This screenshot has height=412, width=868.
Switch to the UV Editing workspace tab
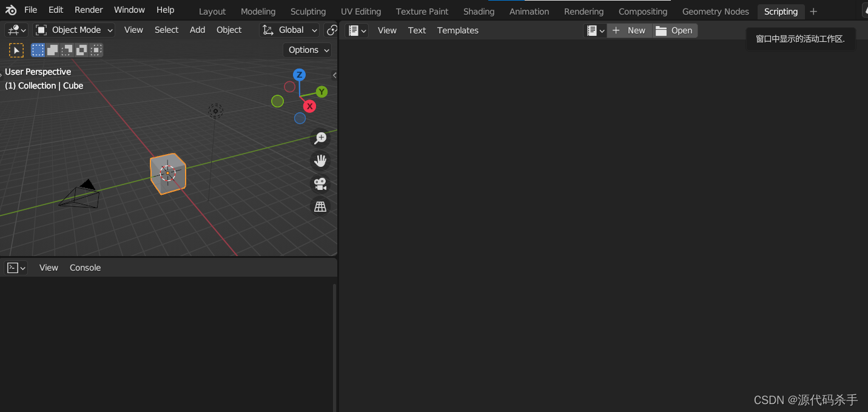pos(361,12)
